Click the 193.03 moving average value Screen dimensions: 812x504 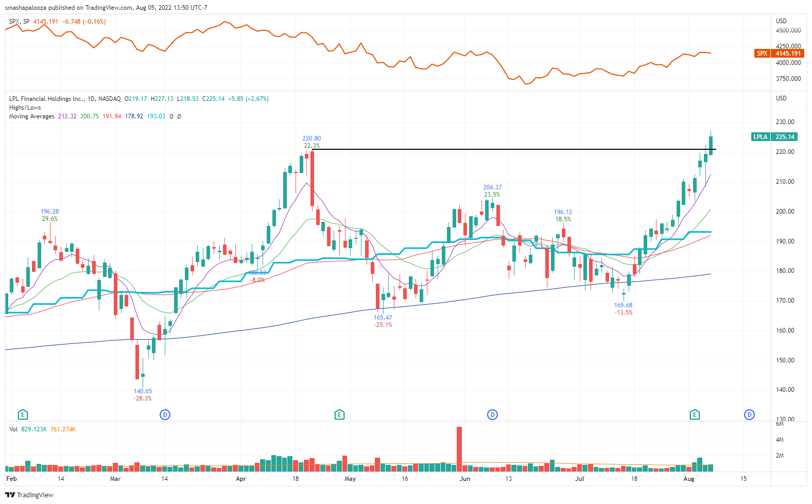pyautogui.click(x=156, y=116)
